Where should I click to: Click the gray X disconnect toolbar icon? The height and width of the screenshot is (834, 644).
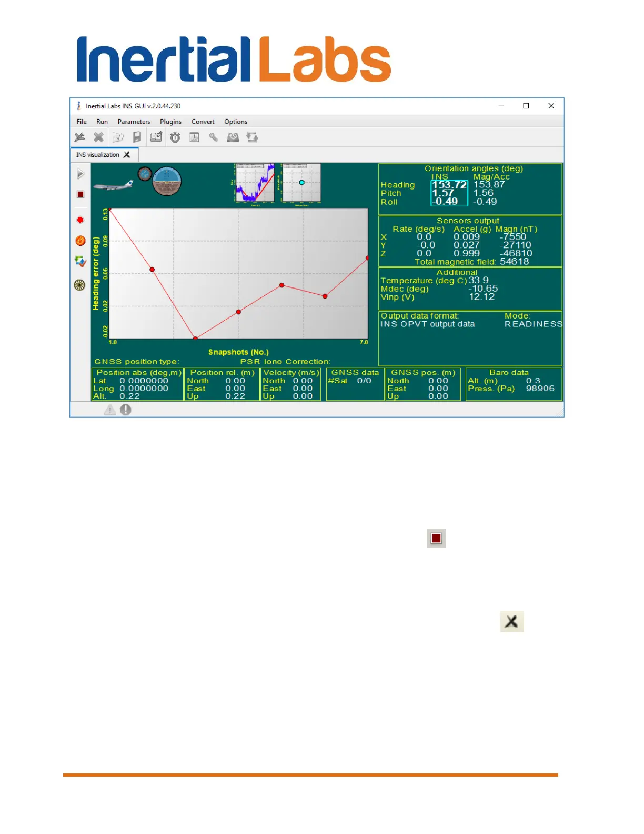click(98, 137)
